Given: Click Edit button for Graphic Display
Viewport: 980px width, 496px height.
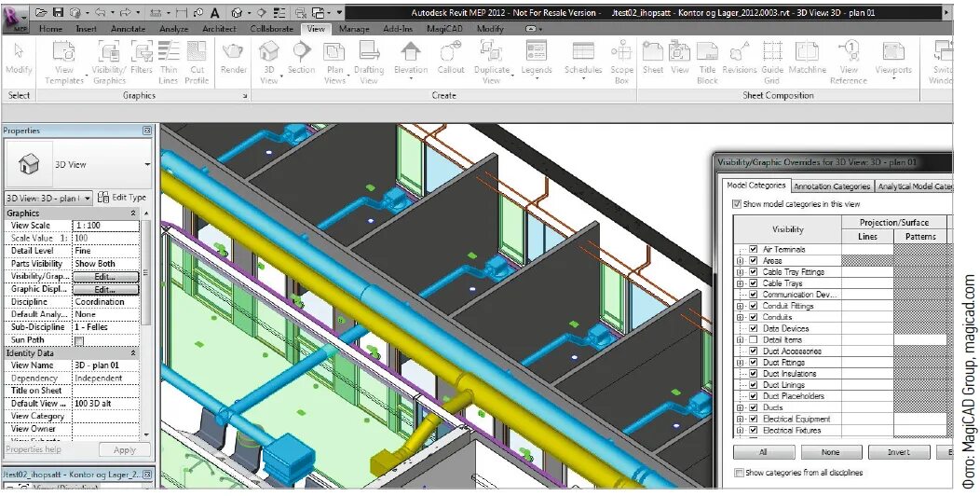Looking at the screenshot, I should [105, 290].
